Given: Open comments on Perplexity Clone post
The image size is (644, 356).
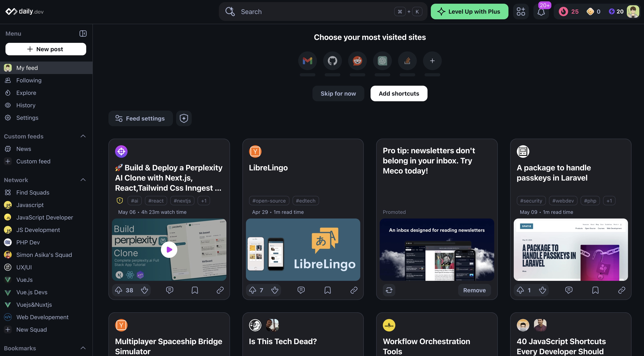Looking at the screenshot, I should [169, 290].
